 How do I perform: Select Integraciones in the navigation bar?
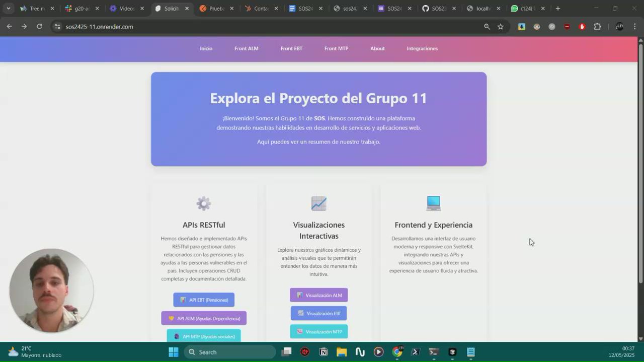pos(422,48)
